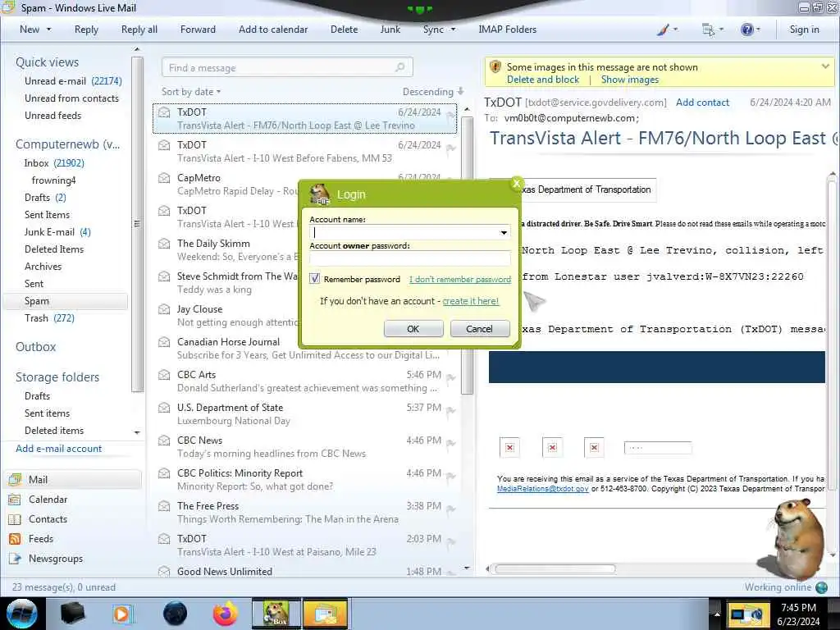Viewport: 840px width, 630px height.
Task: Open Feeds view icon in sidebar
Action: (x=15, y=539)
